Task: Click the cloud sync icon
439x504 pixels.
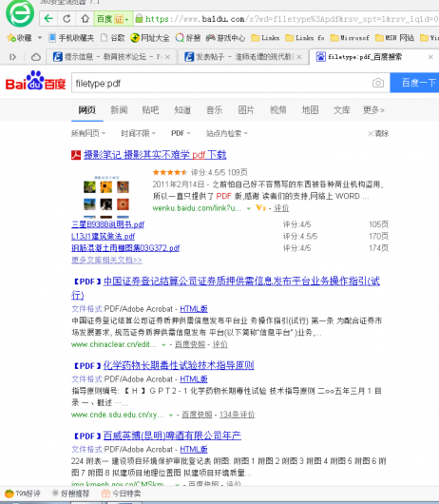Action: tap(36, 57)
